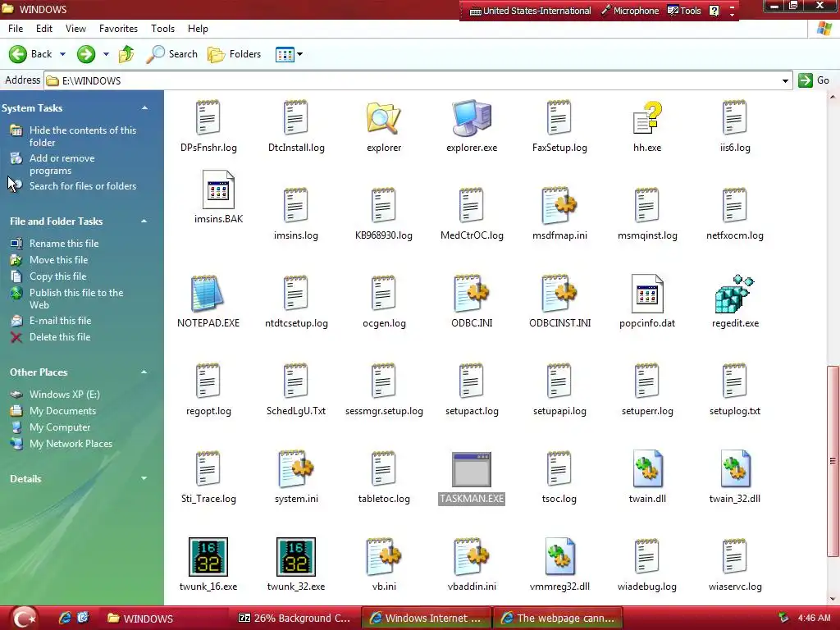Open the Help menu

click(x=198, y=29)
